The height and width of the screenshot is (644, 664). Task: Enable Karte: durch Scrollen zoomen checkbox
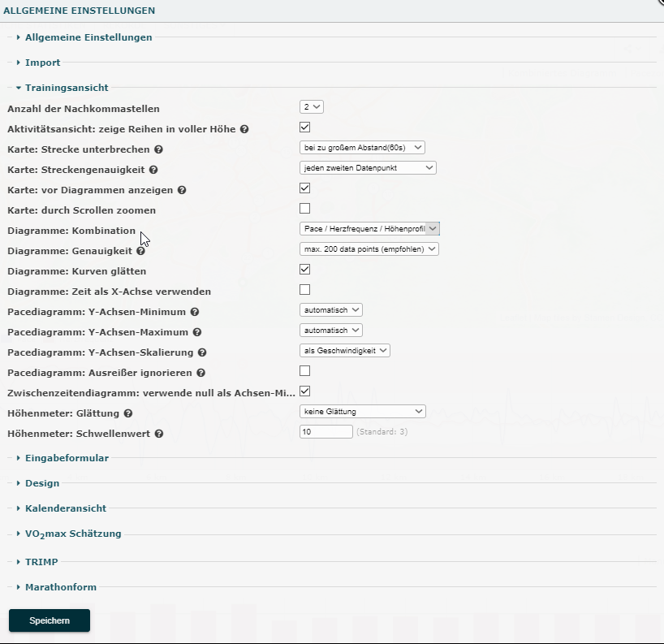[305, 209]
